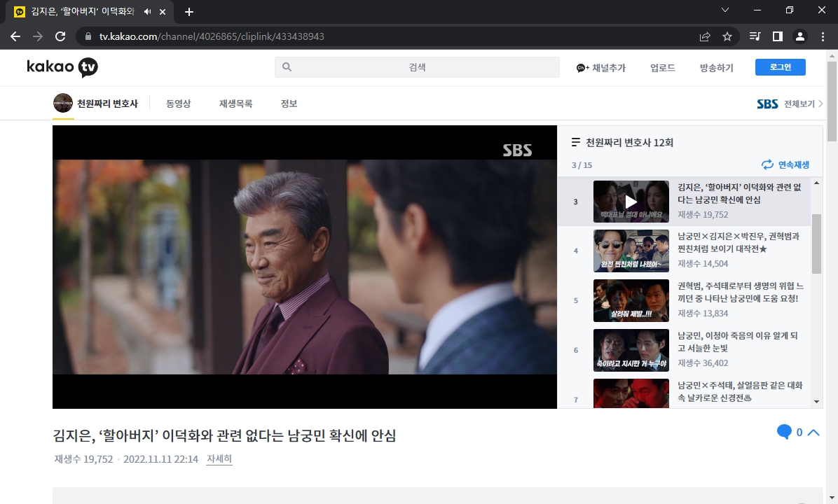Open Chrome's three-dot menu
This screenshot has width=838, height=504.
click(x=823, y=36)
